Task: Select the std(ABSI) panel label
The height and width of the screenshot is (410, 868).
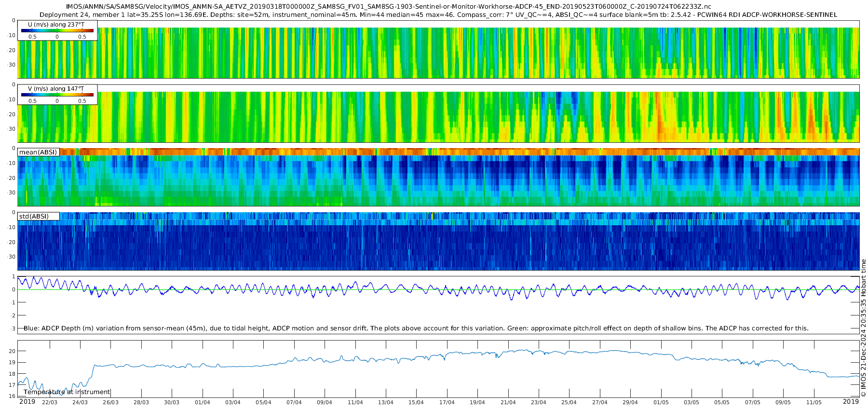Action: pyautogui.click(x=34, y=216)
